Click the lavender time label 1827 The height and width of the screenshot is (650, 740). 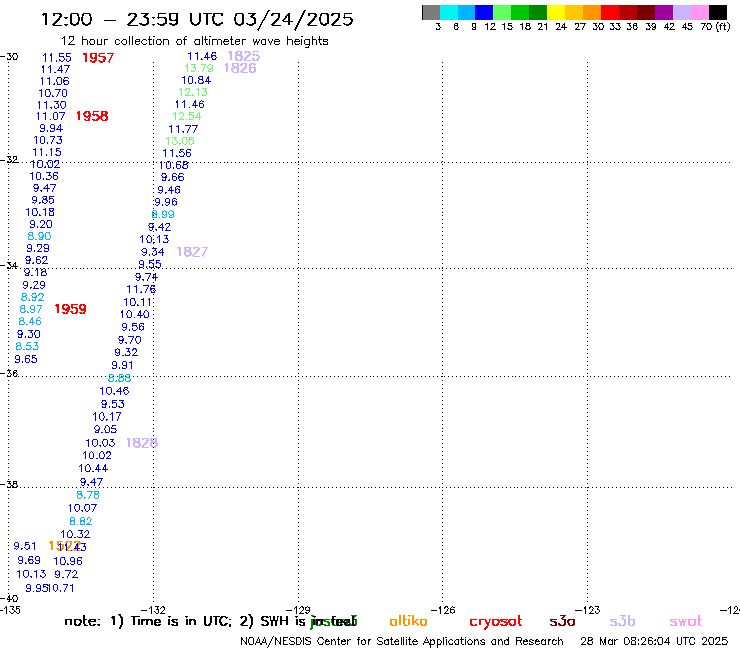(x=192, y=252)
